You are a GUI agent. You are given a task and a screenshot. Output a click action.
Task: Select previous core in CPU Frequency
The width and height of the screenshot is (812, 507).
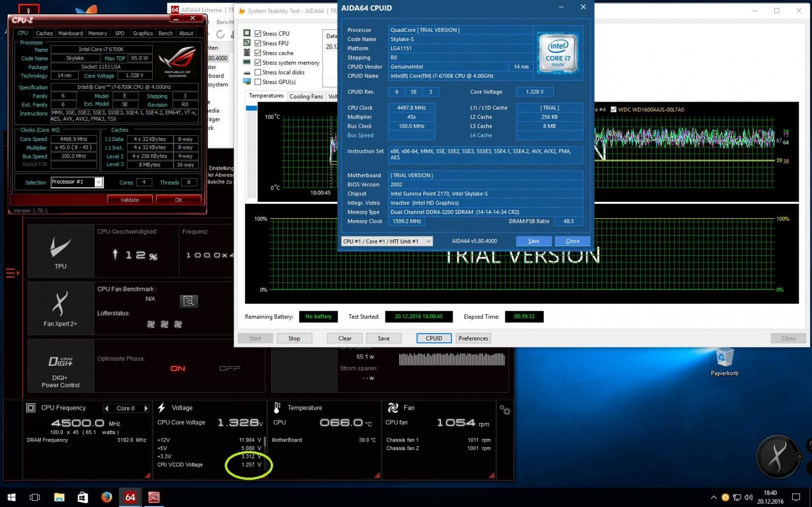(x=106, y=408)
